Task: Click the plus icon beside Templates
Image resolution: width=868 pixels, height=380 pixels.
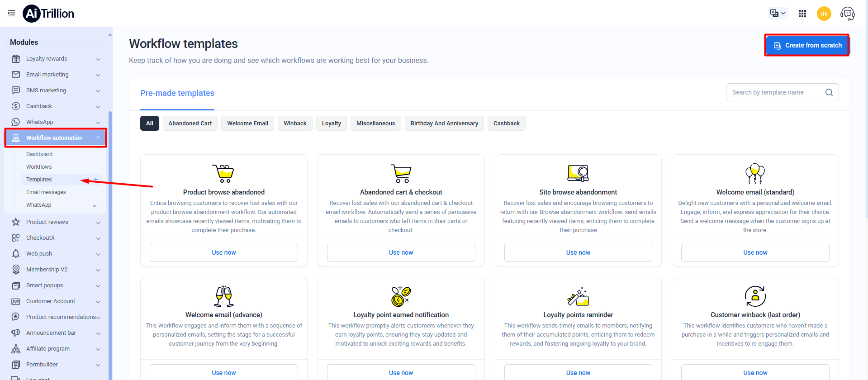Action: click(96, 180)
